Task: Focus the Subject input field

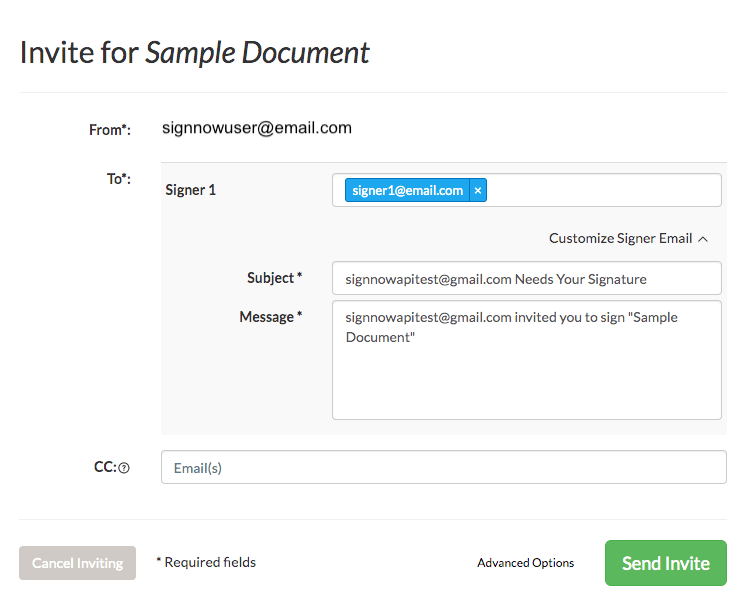Action: 526,279
